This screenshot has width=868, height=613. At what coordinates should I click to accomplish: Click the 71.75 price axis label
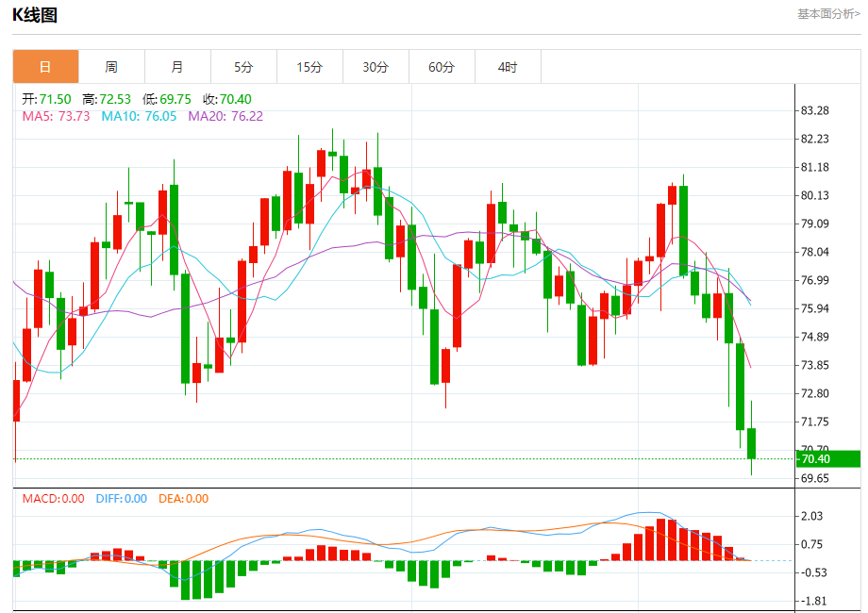[815, 422]
